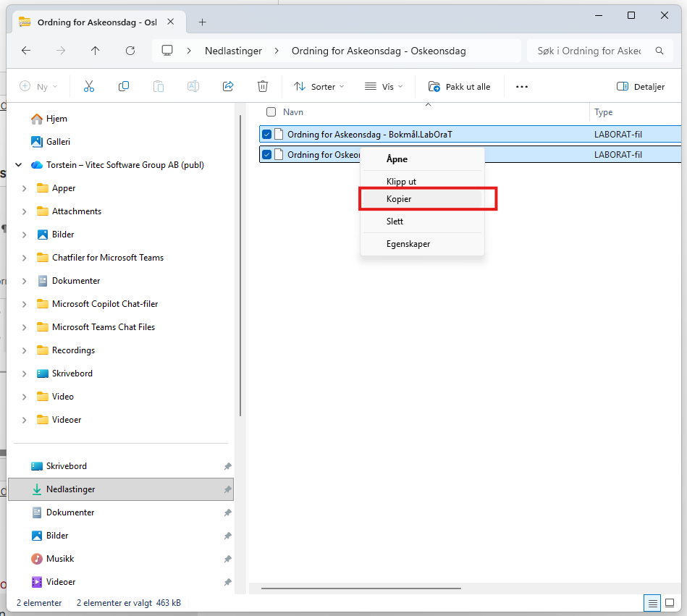Screen dimensions: 687x616
Task: Click the Delete trash can icon
Action: (x=263, y=86)
